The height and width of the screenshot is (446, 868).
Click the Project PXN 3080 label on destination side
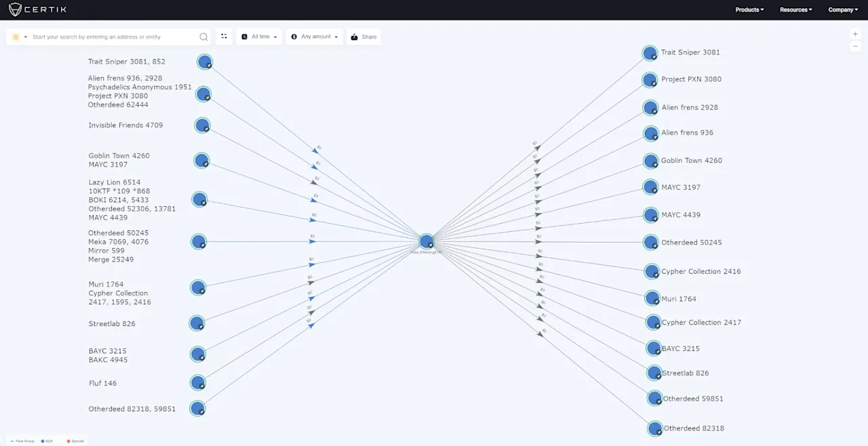click(x=691, y=79)
